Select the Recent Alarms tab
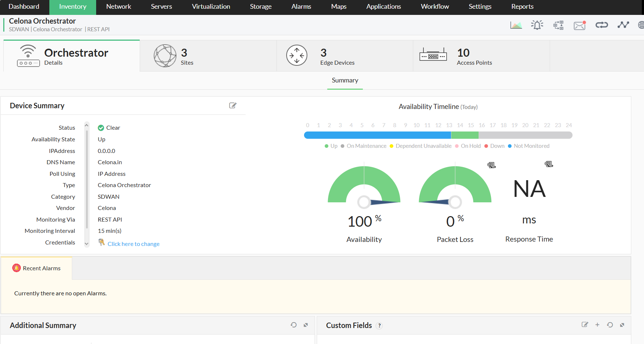The image size is (644, 344). 37,268
